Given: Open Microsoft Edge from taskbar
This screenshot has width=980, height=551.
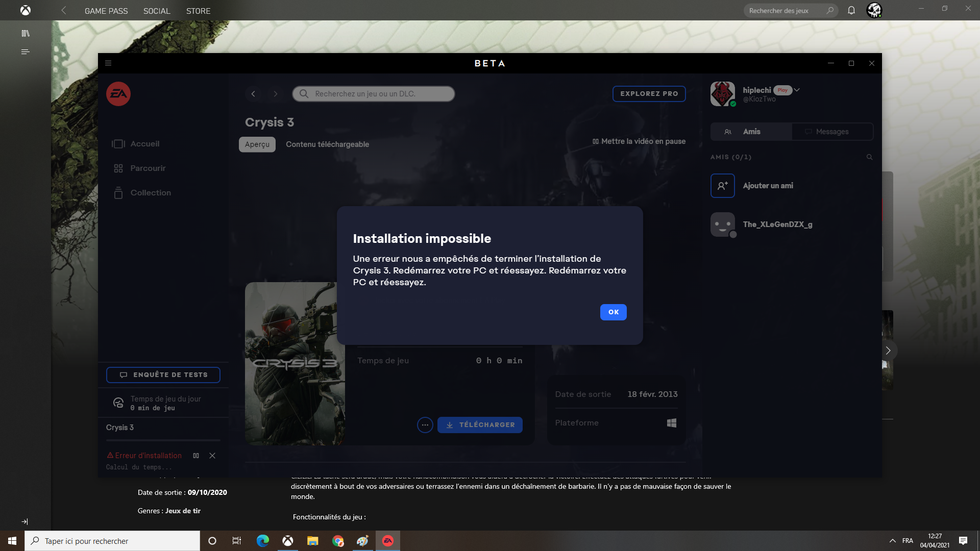Looking at the screenshot, I should pos(263,541).
